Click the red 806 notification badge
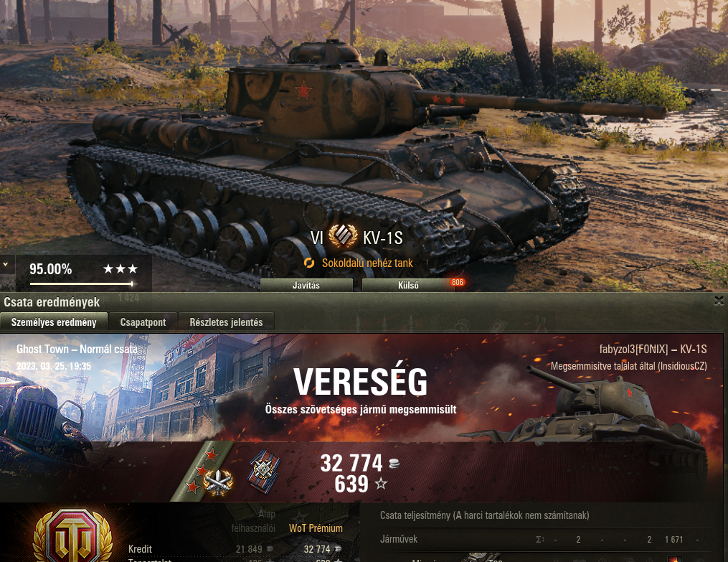 pyautogui.click(x=458, y=282)
